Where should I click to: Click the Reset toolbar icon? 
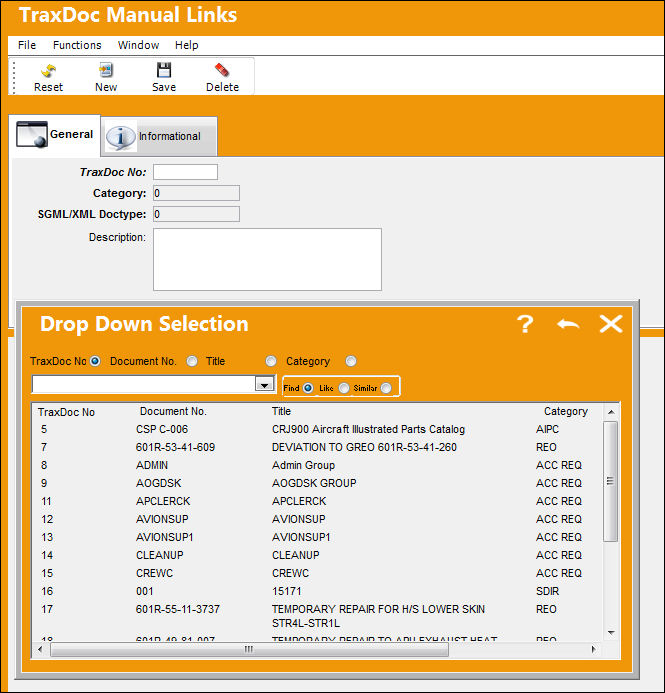click(48, 71)
